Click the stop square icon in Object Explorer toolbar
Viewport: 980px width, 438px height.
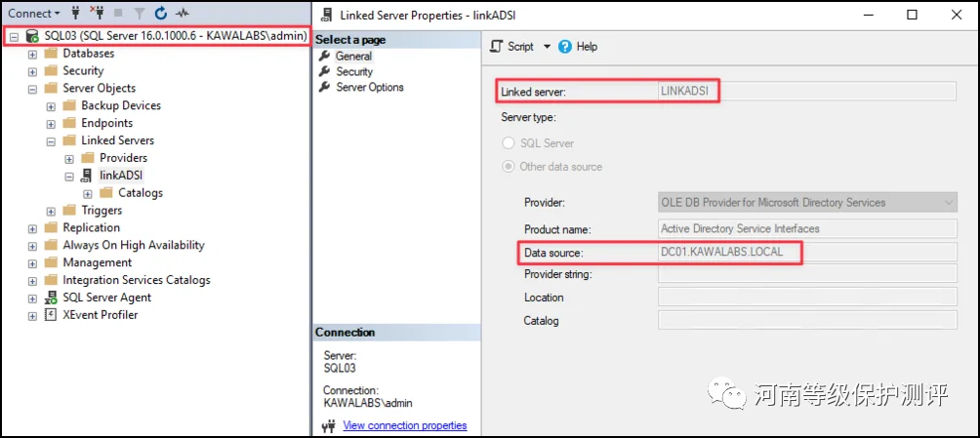(119, 13)
